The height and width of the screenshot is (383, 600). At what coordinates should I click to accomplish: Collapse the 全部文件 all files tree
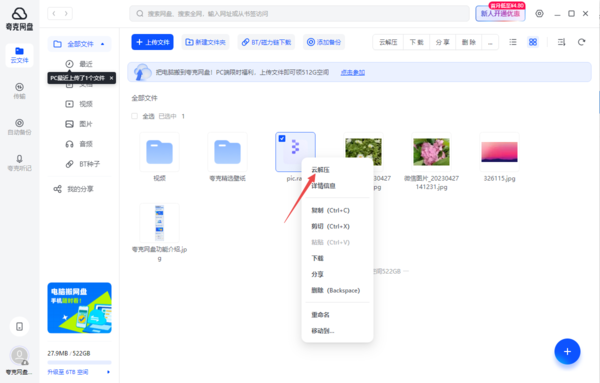tap(103, 44)
